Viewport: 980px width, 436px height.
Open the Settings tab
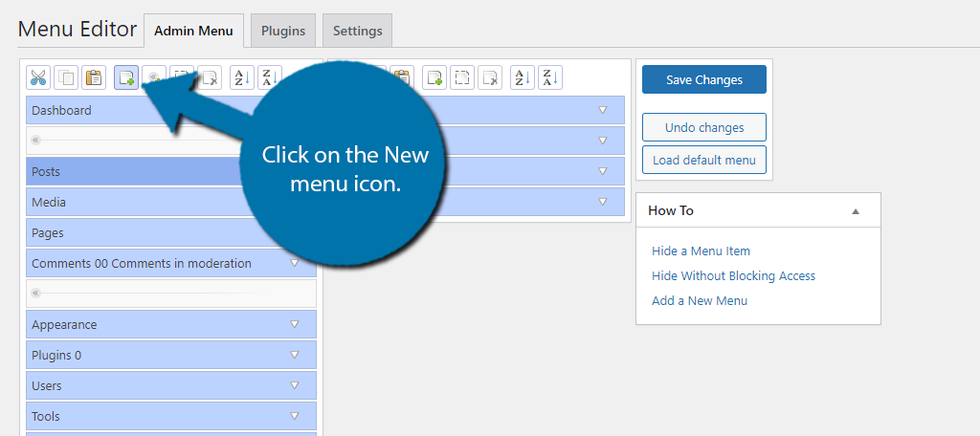(x=358, y=31)
